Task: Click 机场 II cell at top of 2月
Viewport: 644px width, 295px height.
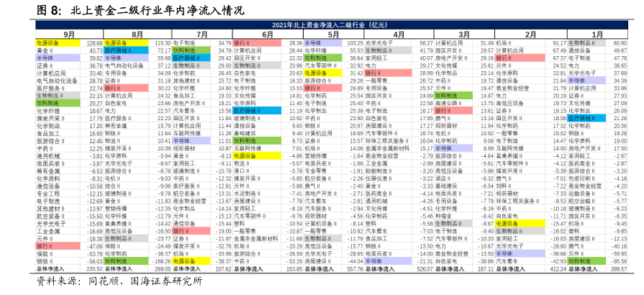Action: 507,44
